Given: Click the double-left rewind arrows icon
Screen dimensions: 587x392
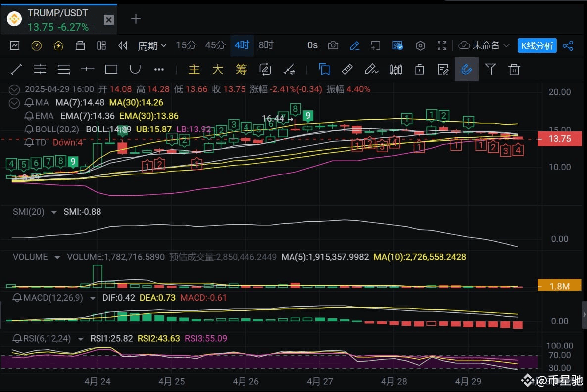Looking at the screenshot, I should (x=123, y=45).
